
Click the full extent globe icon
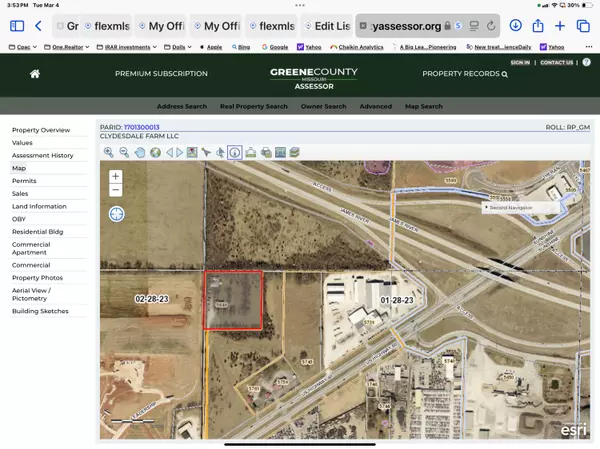click(x=155, y=152)
